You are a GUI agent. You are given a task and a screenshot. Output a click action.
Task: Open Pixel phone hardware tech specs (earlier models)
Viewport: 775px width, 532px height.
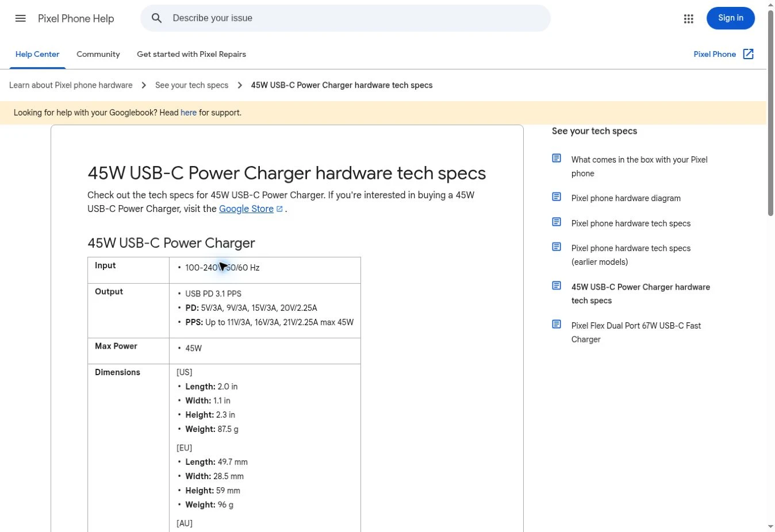coord(631,255)
